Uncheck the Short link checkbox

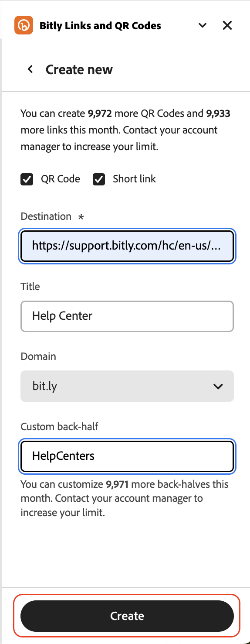pos(99,179)
